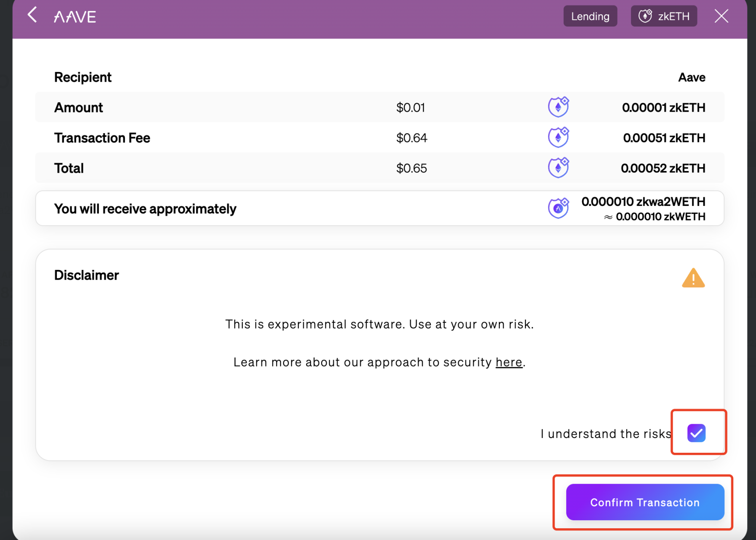Click the zkETH shield icon in Amount row
The width and height of the screenshot is (756, 540).
coord(558,107)
